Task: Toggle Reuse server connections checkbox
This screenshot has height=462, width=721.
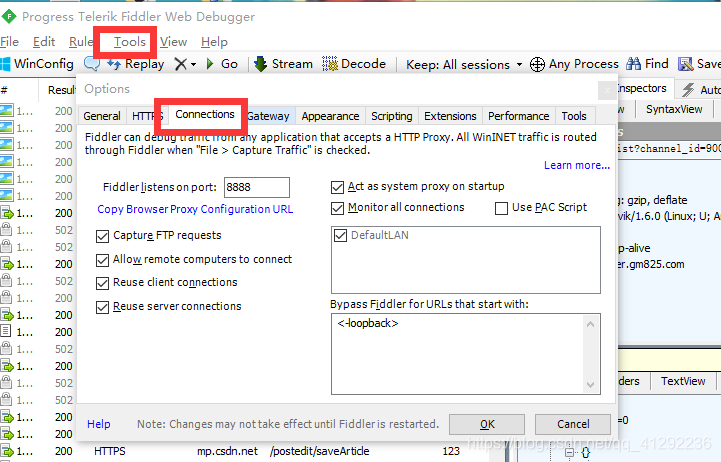Action: (x=102, y=307)
